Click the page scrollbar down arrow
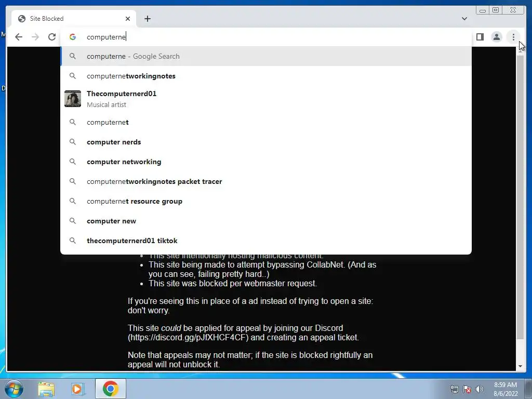Image resolution: width=532 pixels, height=399 pixels. coord(520,366)
